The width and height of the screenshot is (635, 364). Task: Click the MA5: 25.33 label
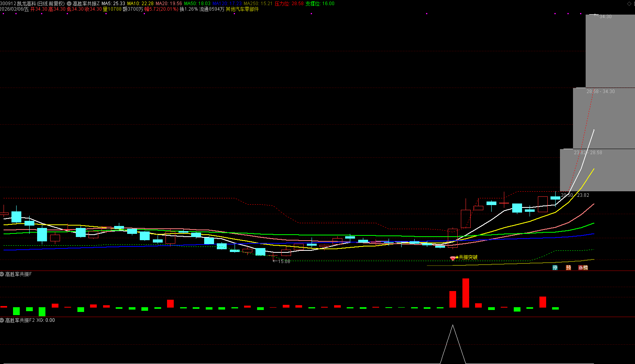[x=113, y=4]
